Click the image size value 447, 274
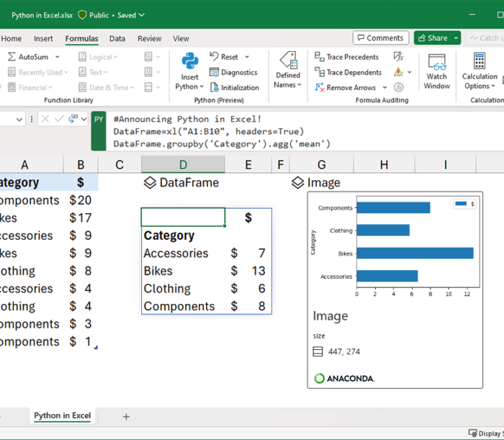The width and height of the screenshot is (504, 440). tap(344, 351)
